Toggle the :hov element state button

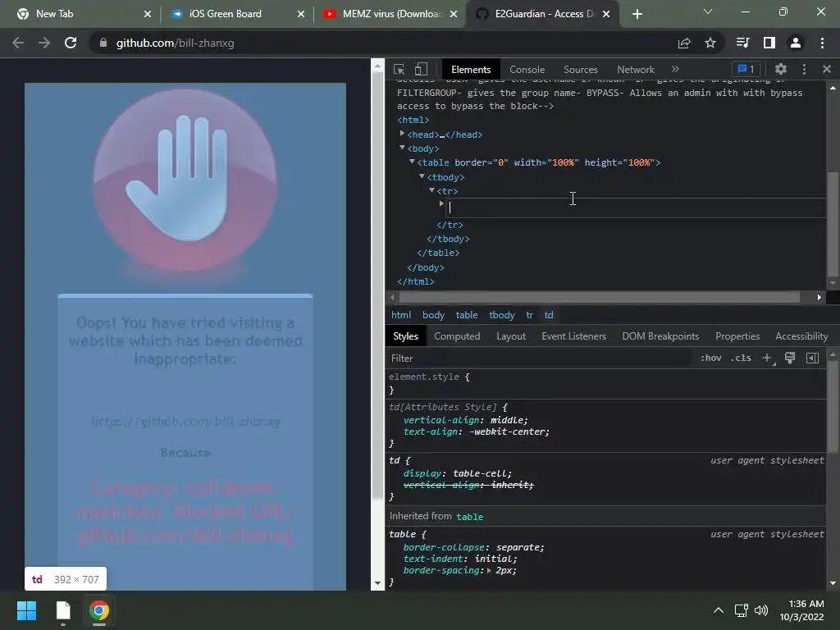[711, 358]
